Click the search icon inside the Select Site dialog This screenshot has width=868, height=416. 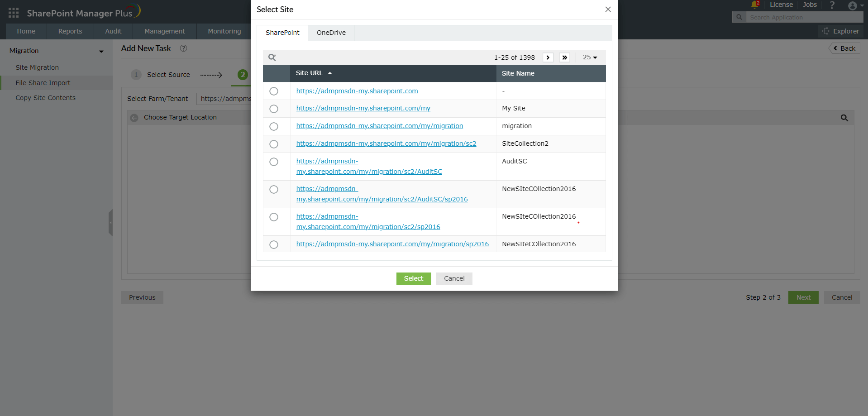(x=272, y=57)
